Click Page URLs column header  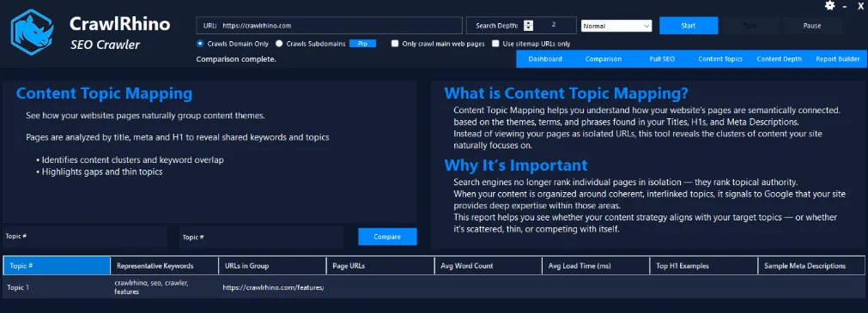click(380, 266)
